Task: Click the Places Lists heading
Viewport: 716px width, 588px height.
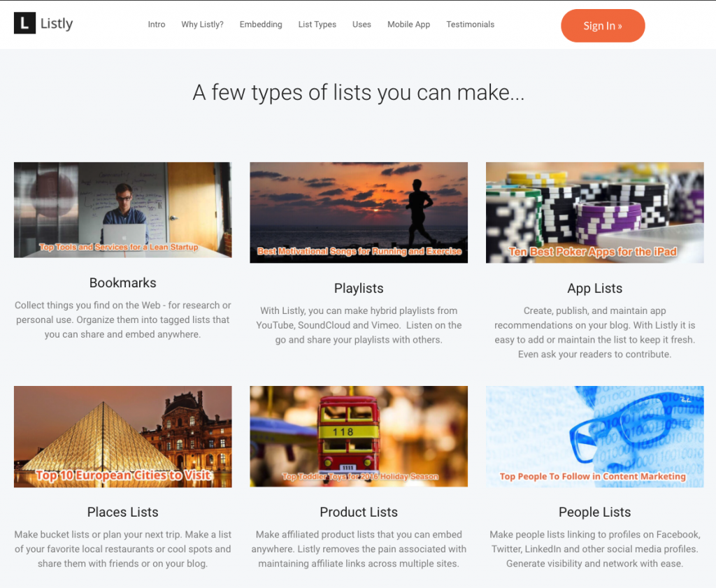Action: pyautogui.click(x=123, y=512)
